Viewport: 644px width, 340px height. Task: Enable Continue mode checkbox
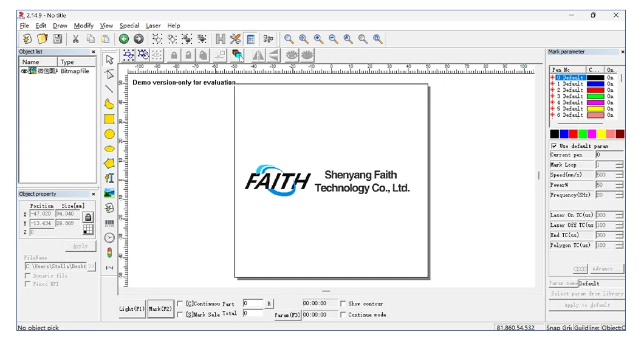(343, 314)
